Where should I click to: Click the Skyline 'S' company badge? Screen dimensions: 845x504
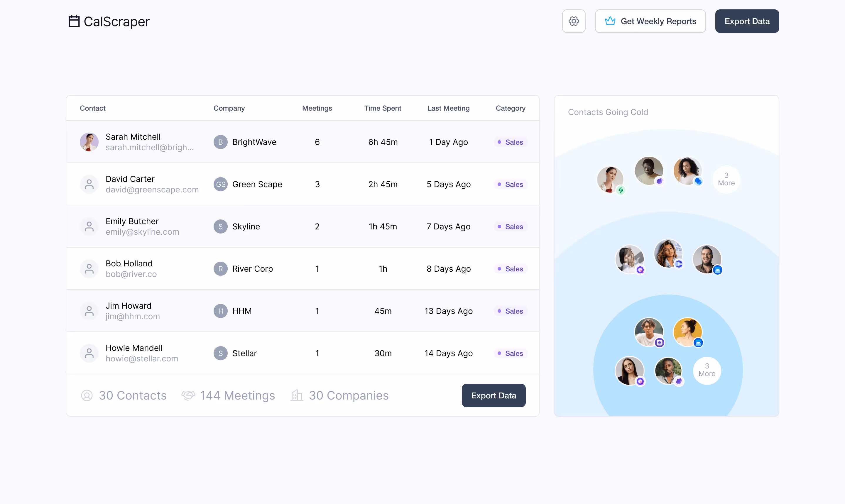[220, 226]
